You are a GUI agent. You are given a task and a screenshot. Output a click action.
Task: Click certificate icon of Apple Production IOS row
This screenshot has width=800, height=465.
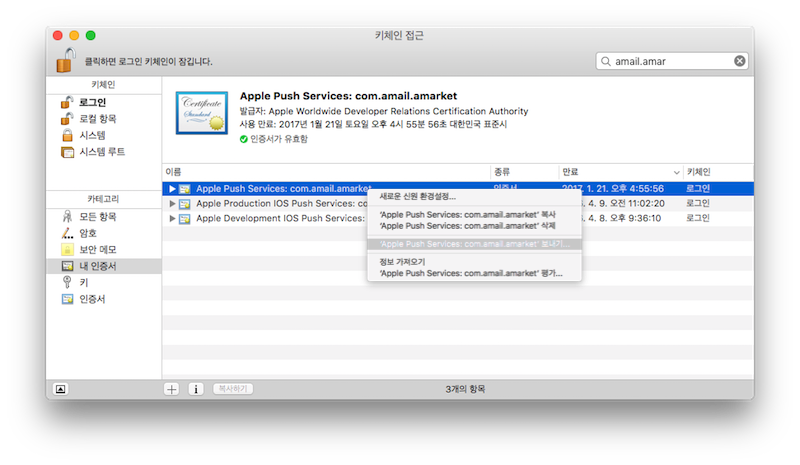(x=184, y=204)
